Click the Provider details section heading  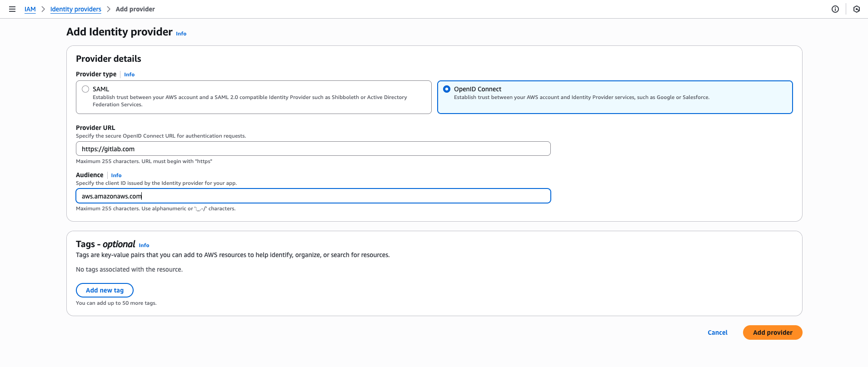[x=109, y=59]
